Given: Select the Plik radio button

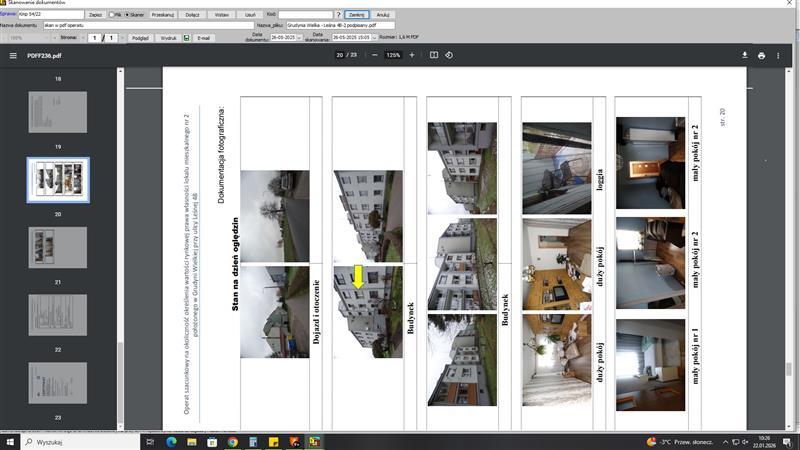Looking at the screenshot, I should pos(113,15).
